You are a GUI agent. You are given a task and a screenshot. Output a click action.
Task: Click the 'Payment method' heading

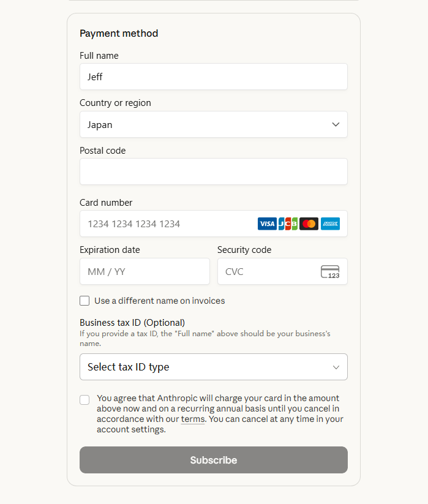[x=119, y=34]
